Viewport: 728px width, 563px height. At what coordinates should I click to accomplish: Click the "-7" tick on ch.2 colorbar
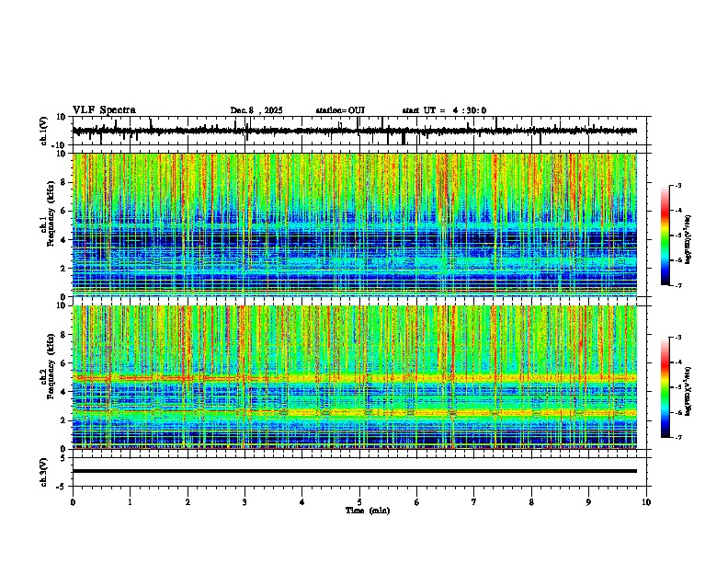[677, 437]
